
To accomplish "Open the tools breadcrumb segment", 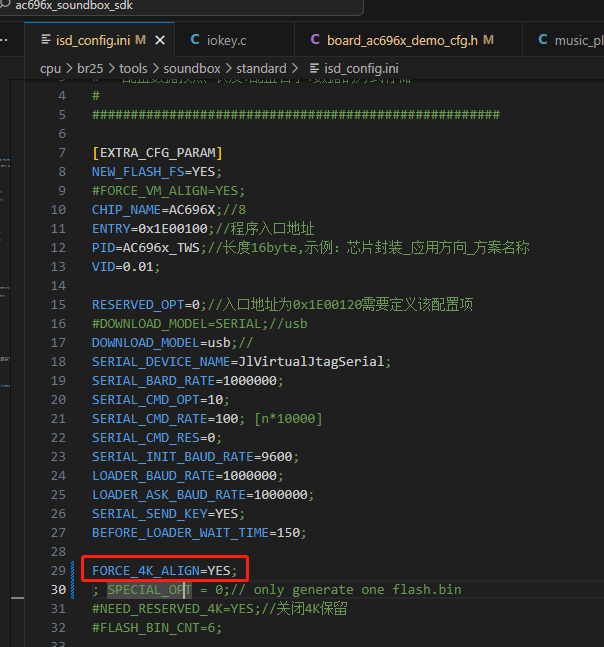I will coord(133,68).
